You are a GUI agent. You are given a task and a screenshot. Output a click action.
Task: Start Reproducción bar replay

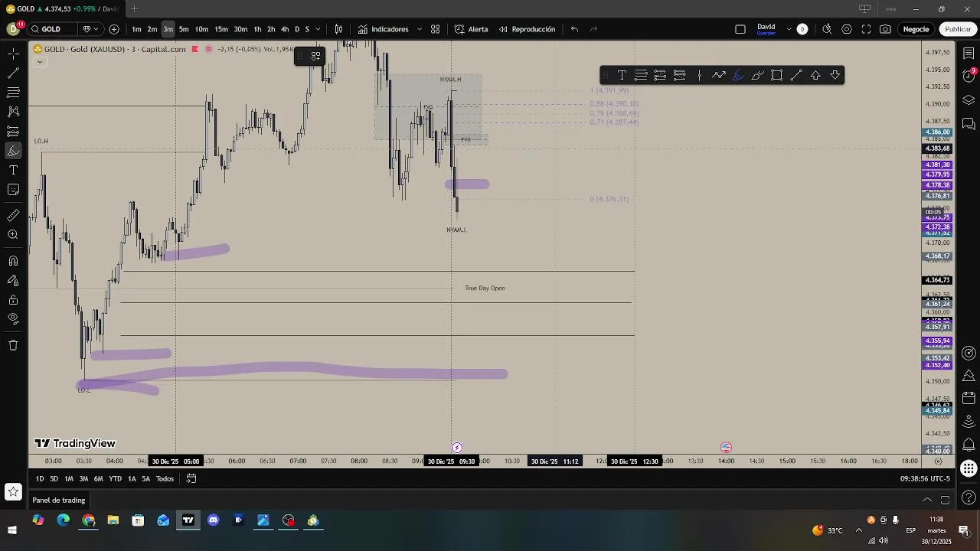pos(527,29)
